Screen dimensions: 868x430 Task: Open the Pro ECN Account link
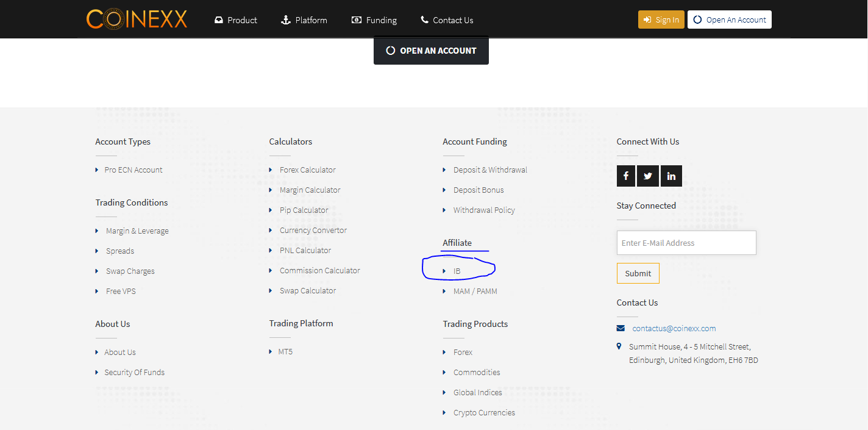pos(133,170)
